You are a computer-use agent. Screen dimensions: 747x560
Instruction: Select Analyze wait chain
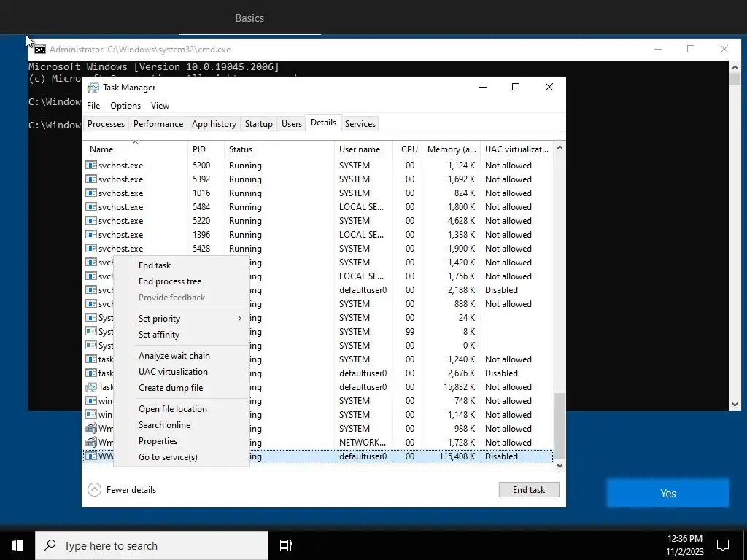click(174, 356)
